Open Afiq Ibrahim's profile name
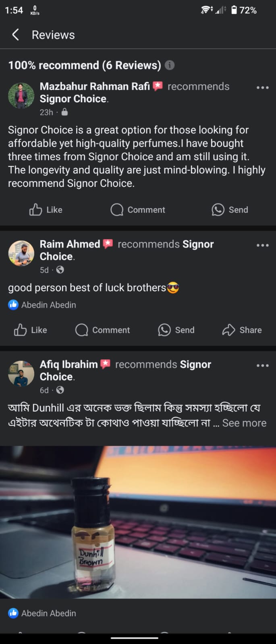 [68, 364]
